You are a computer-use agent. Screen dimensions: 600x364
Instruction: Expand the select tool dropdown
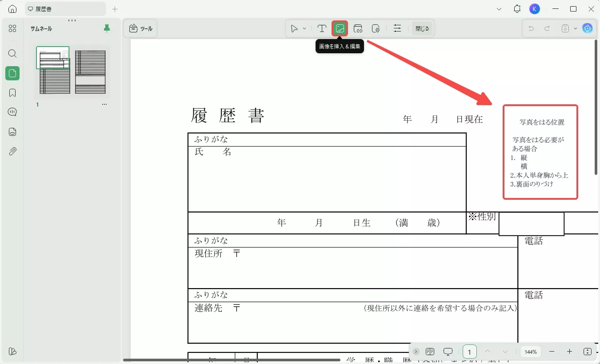click(x=304, y=28)
